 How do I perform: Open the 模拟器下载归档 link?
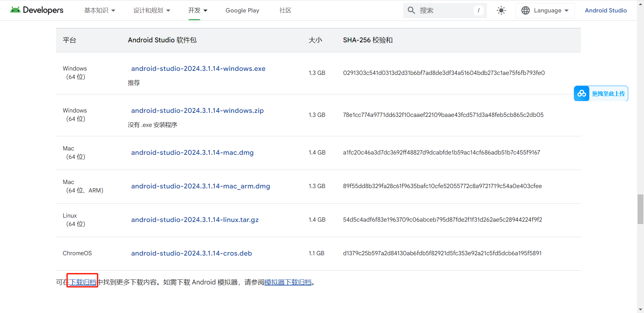point(288,282)
